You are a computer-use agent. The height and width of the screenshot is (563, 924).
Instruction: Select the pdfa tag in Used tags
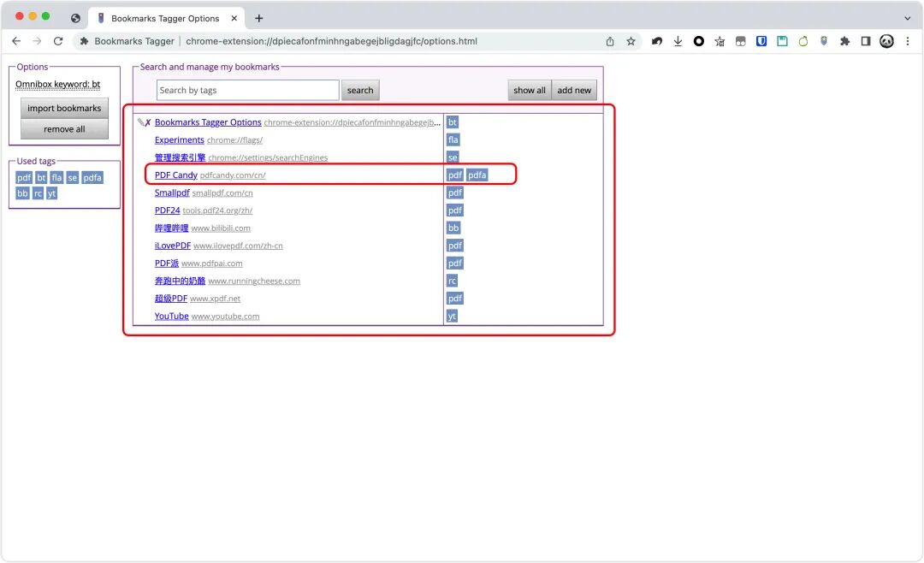(92, 177)
